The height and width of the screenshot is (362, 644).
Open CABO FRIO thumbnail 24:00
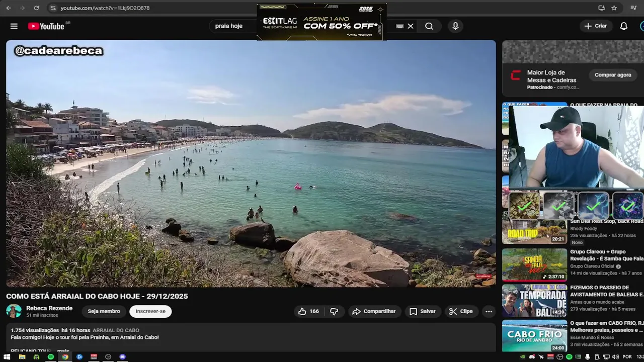pyautogui.click(x=534, y=336)
